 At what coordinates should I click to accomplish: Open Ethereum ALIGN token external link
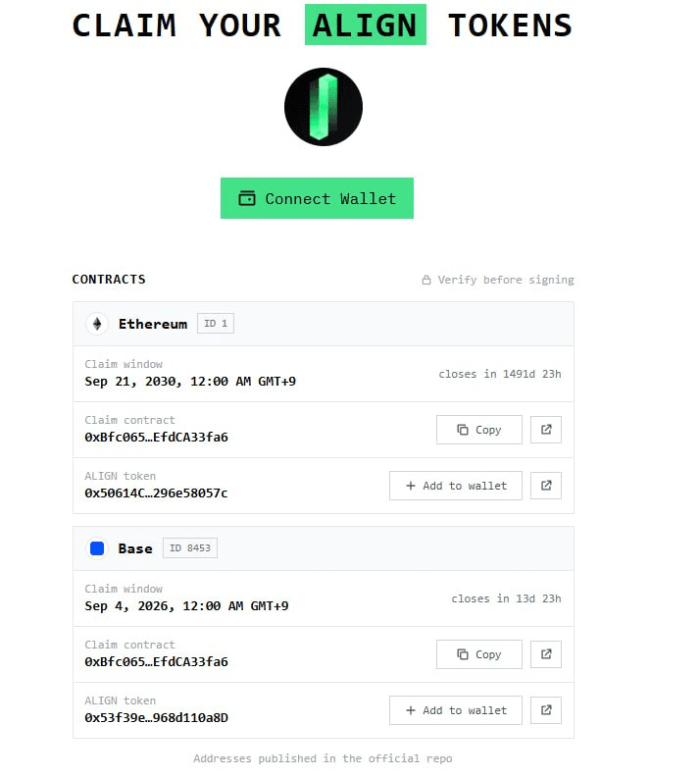(546, 486)
